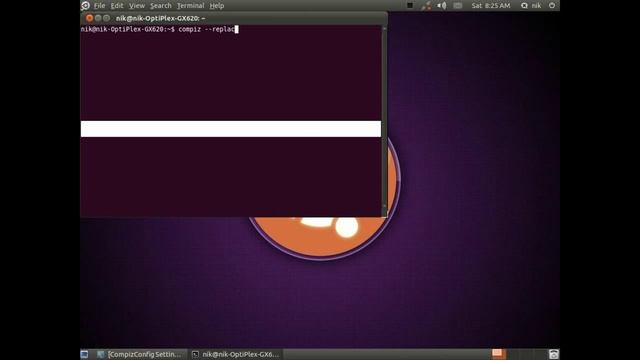Open the Edit menu

click(117, 6)
